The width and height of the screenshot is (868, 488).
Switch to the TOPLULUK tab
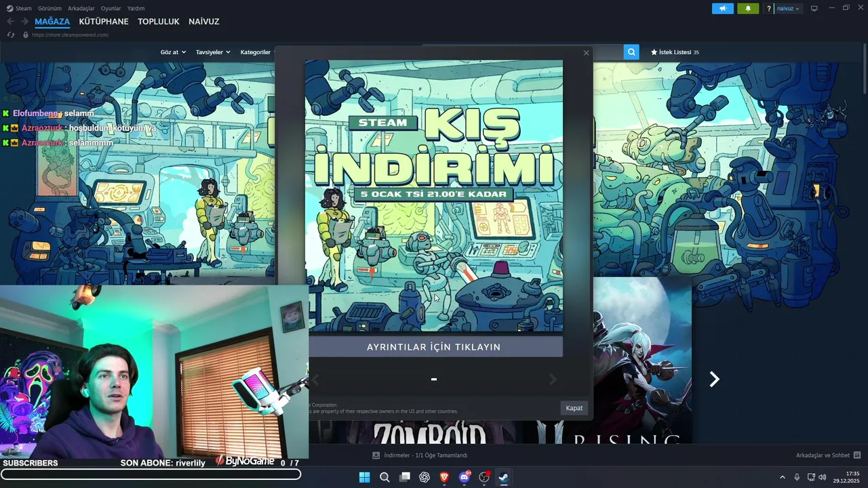(159, 22)
